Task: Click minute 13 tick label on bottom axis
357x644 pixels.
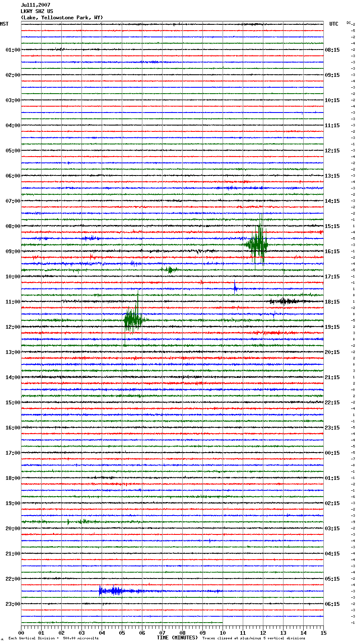Action: click(x=283, y=633)
